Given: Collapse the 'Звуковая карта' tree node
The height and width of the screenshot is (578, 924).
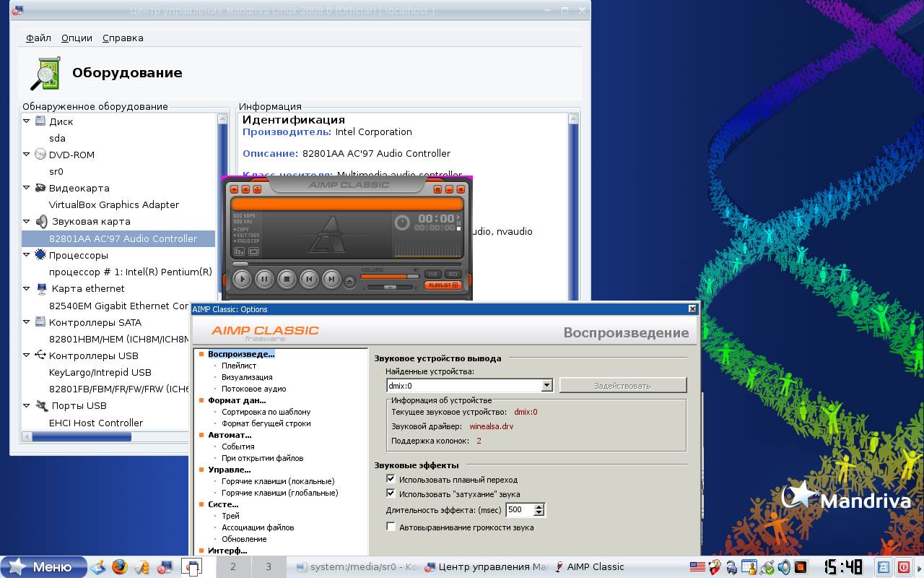Looking at the screenshot, I should 27,221.
